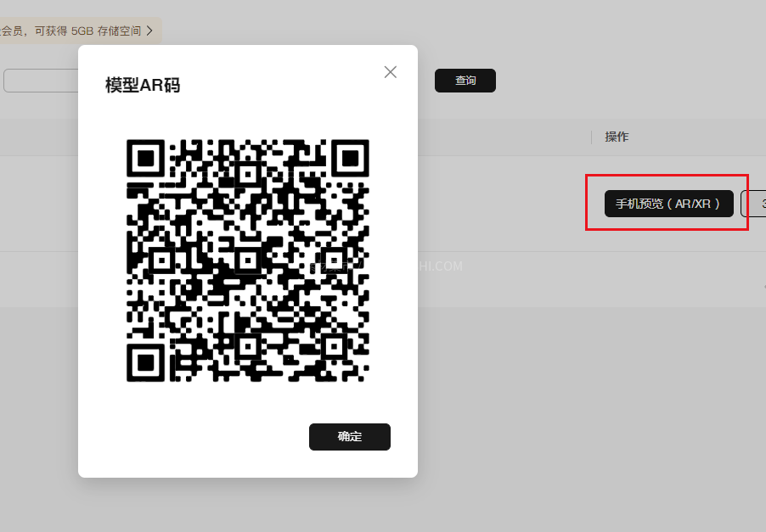Click the chevron arrow on the storage banner
This screenshot has height=532, width=766.
click(x=150, y=31)
